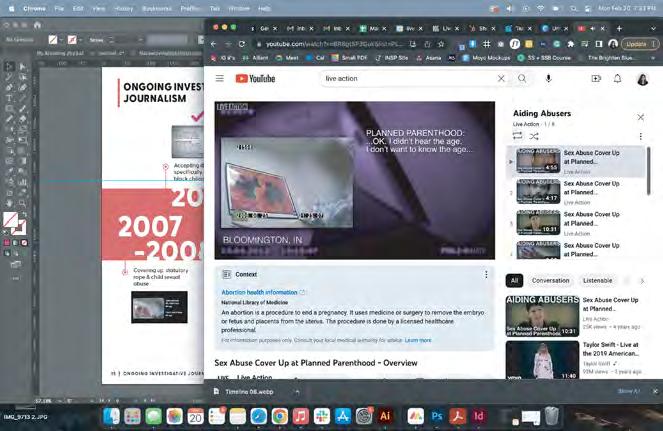
Task: Open the Edit menu in menu bar
Action: pos(78,8)
